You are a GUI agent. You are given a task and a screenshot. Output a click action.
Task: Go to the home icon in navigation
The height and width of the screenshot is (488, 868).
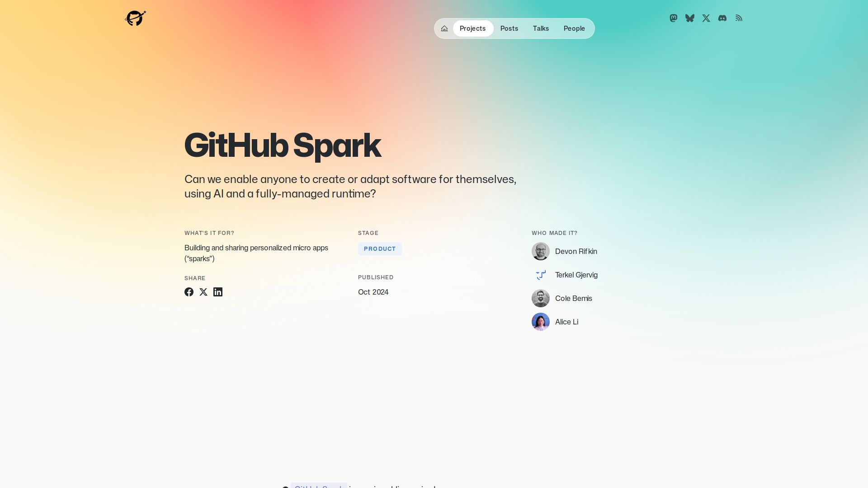click(x=444, y=28)
